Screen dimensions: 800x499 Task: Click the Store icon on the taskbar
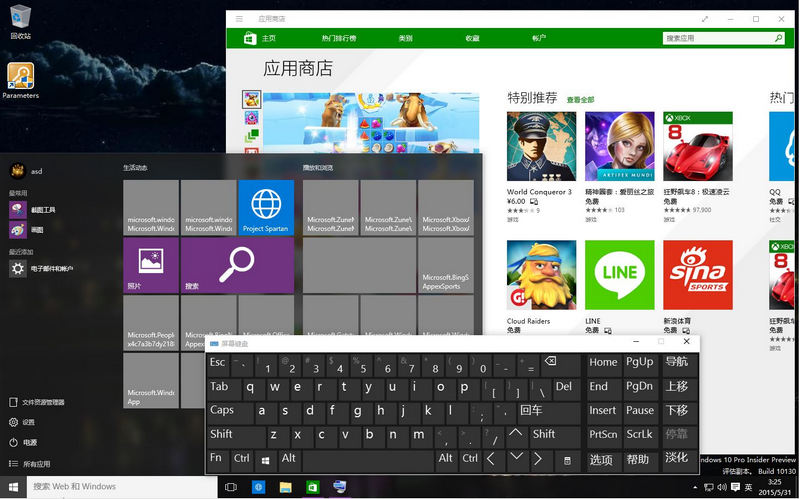[x=312, y=487]
